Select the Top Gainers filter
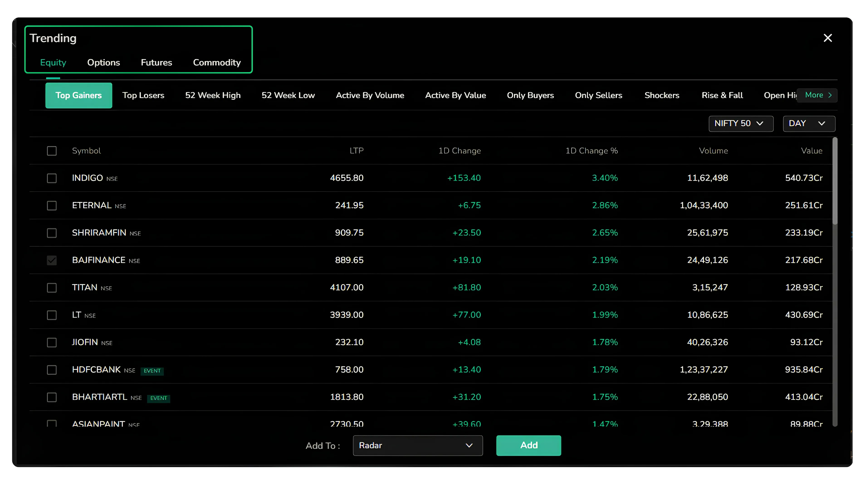 pos(78,95)
